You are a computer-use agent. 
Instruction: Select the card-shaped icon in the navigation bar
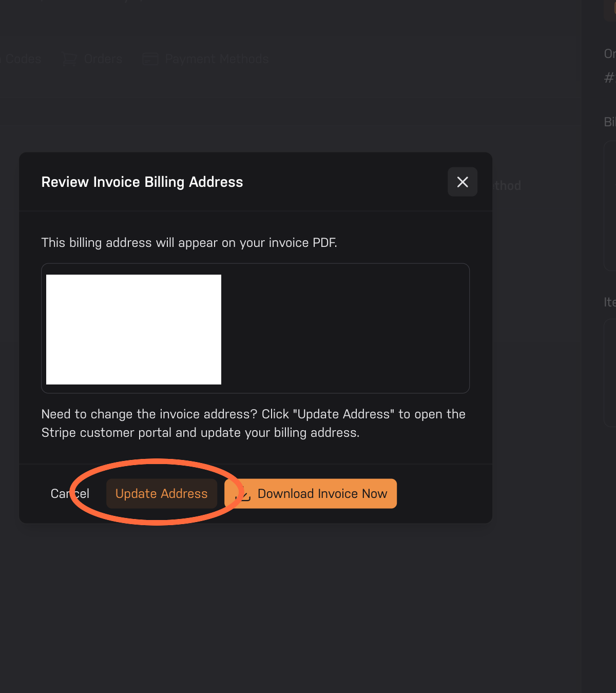[149, 59]
